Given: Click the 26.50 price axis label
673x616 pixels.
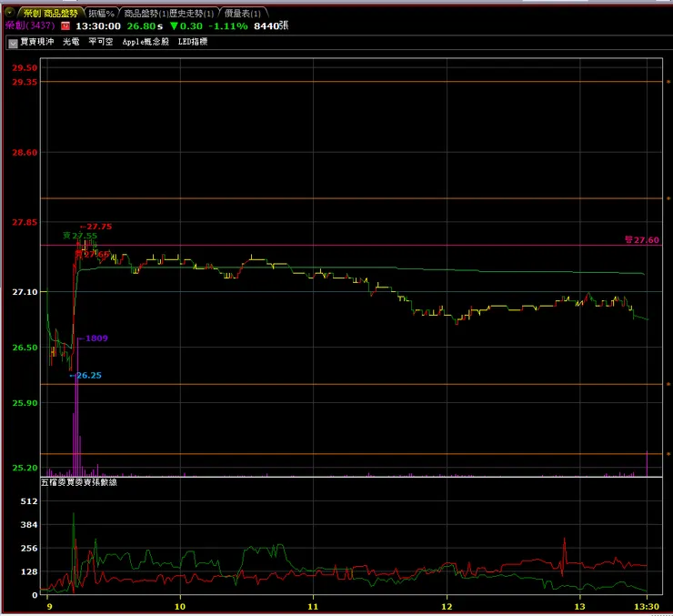Looking at the screenshot, I should [x=25, y=348].
